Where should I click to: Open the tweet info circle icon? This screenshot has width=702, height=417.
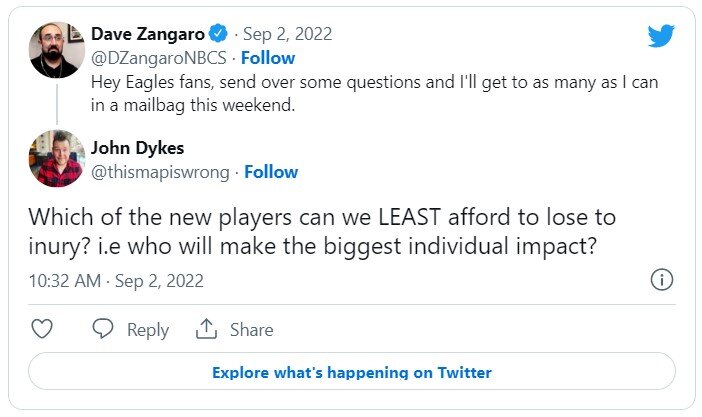[x=661, y=280]
